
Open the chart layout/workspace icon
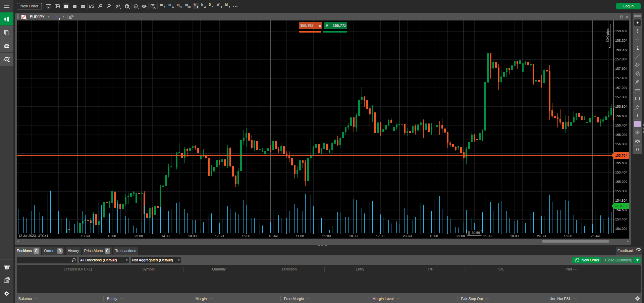pos(49,6)
